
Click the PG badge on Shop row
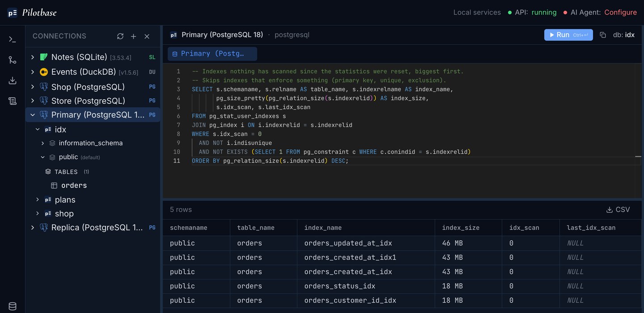pyautogui.click(x=152, y=87)
